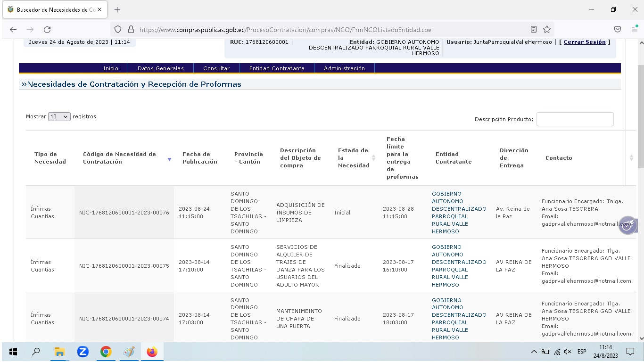Open the Administración menu

click(344, 68)
